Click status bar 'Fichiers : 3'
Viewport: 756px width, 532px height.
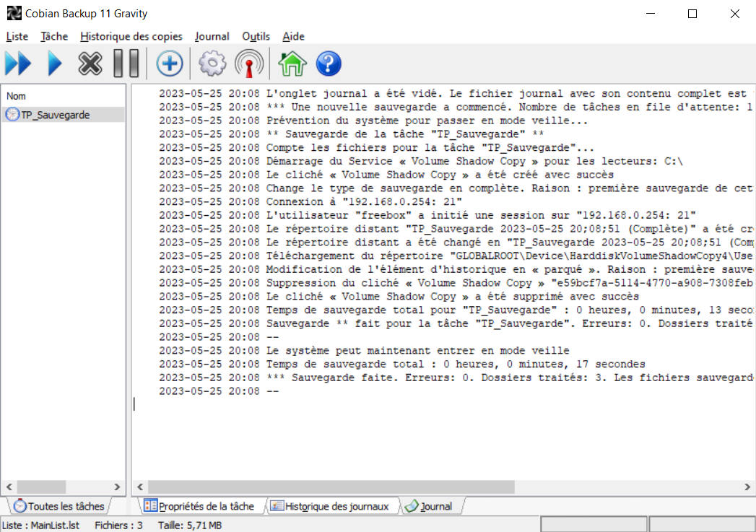pyautogui.click(x=118, y=526)
